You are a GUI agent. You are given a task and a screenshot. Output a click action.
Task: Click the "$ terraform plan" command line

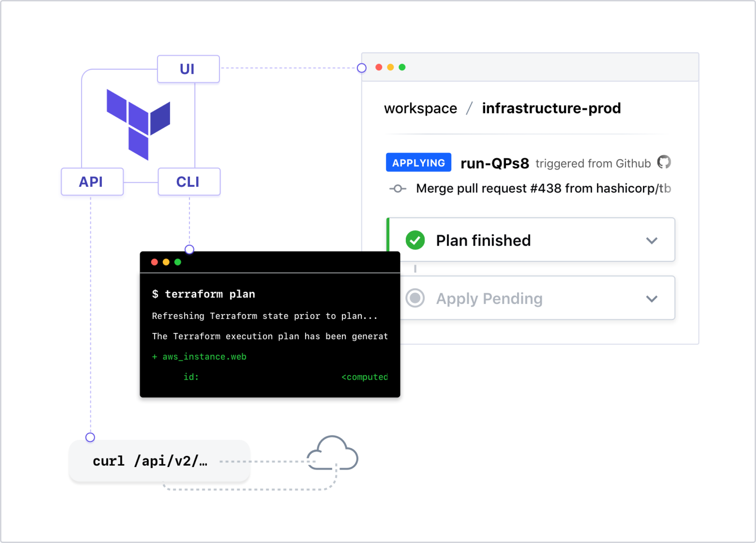[x=203, y=294]
